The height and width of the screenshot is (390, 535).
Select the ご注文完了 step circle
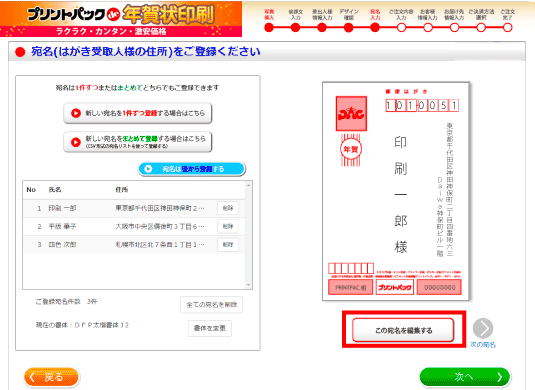507,28
